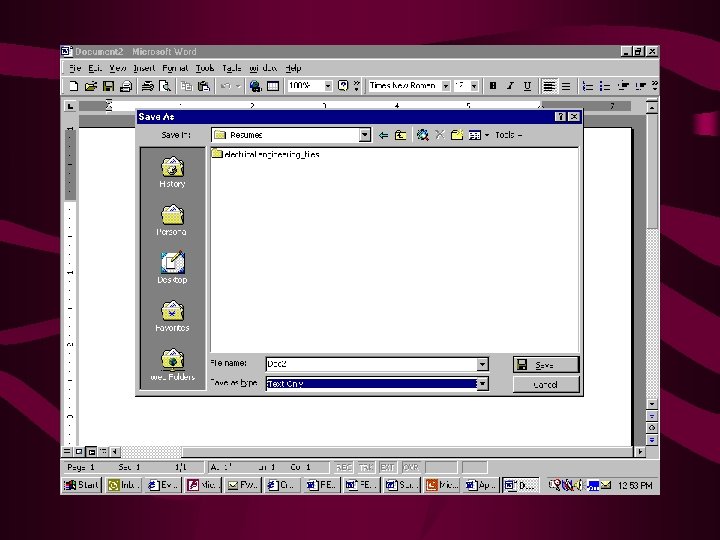
Task: Click the Table menu
Action: [232, 68]
